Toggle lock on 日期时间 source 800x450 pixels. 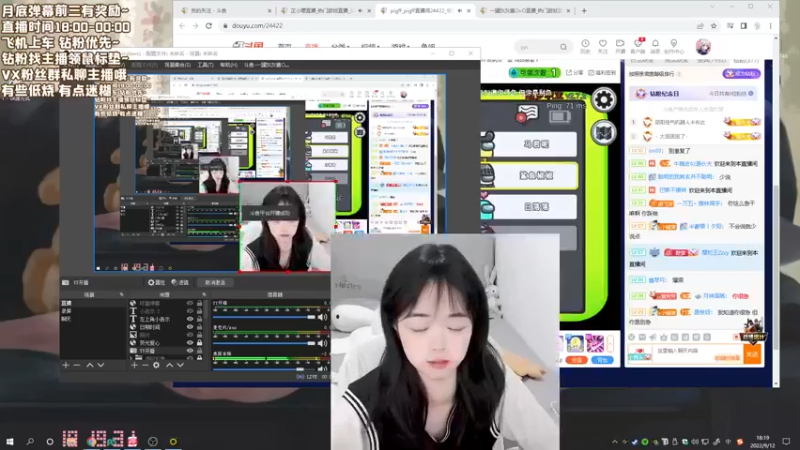point(199,327)
